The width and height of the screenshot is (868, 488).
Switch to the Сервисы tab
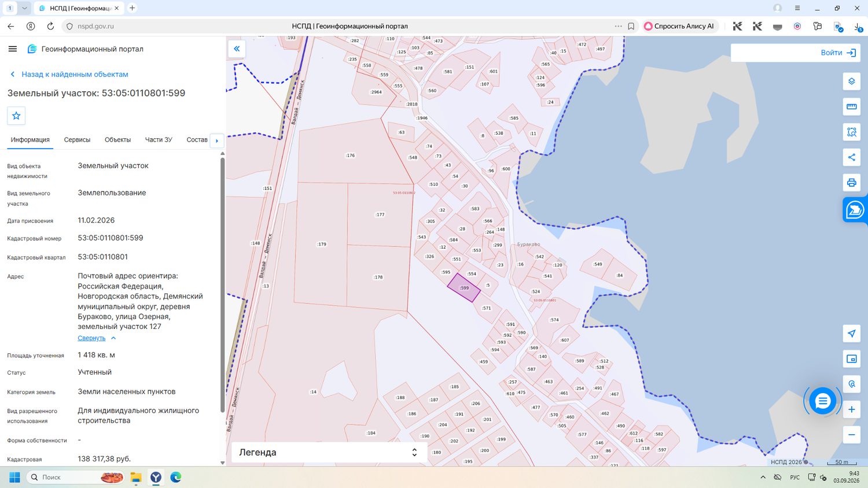[77, 140]
